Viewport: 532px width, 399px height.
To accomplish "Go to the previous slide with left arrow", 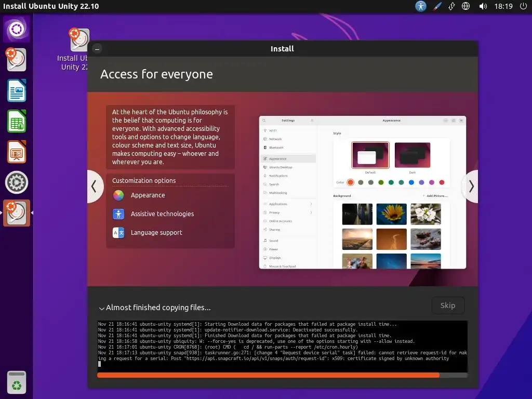I will 95,187.
